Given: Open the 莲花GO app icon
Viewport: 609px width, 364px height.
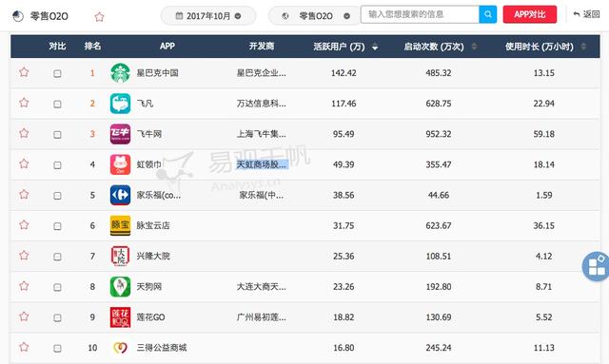Looking at the screenshot, I should click(121, 317).
